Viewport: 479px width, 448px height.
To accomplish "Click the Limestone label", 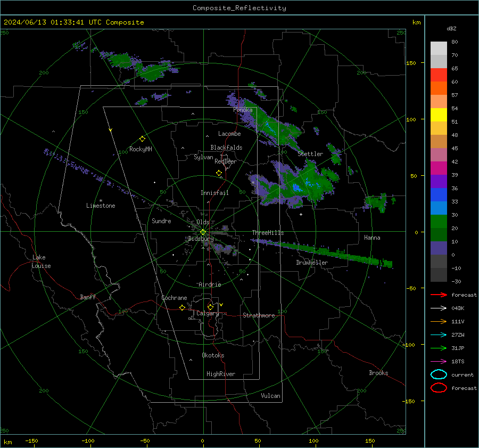I will click(101, 206).
